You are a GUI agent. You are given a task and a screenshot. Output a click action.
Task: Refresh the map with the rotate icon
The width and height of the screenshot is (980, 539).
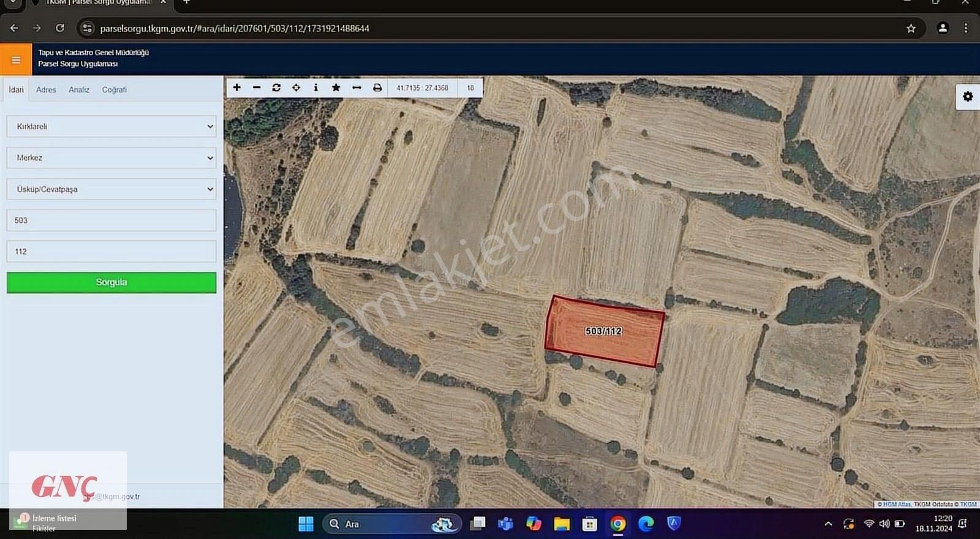[x=276, y=88]
